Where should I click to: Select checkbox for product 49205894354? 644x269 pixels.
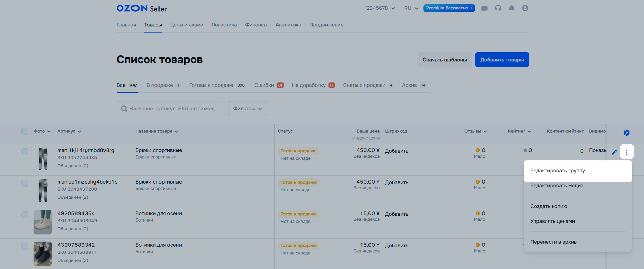tap(25, 215)
